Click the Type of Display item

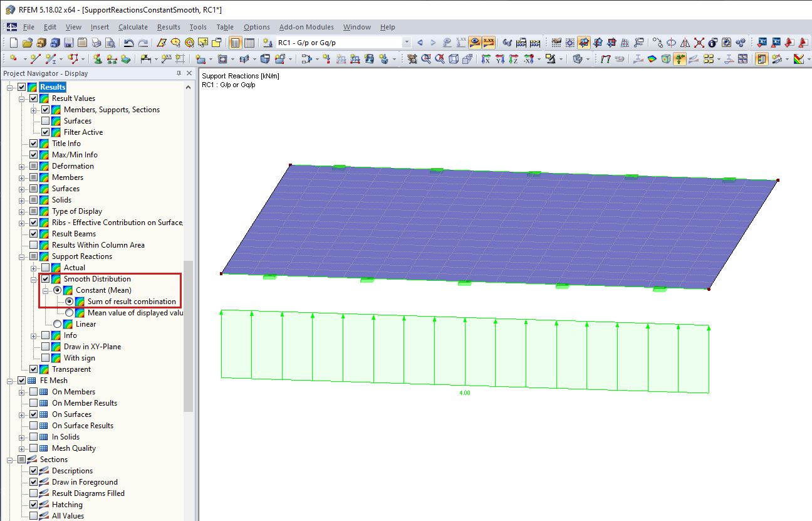[77, 211]
